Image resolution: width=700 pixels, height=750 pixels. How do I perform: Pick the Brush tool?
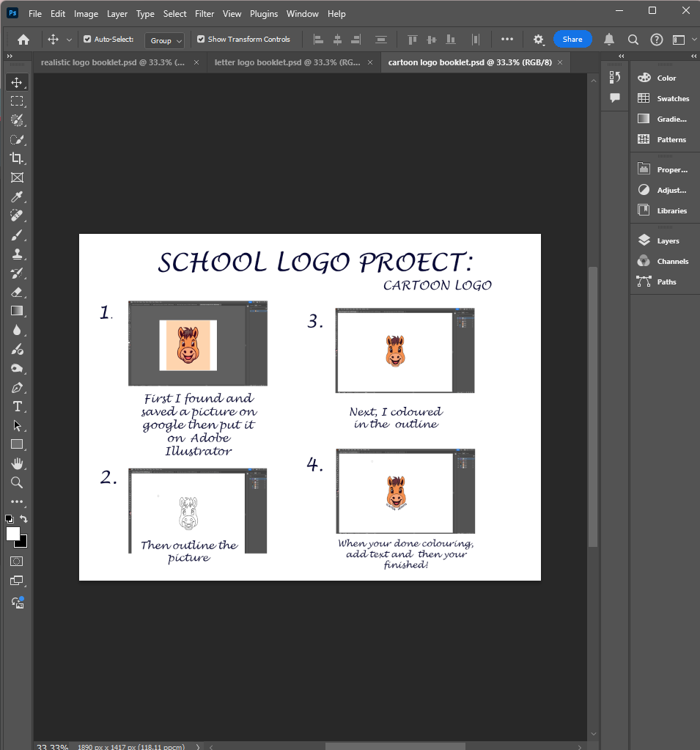click(x=17, y=235)
